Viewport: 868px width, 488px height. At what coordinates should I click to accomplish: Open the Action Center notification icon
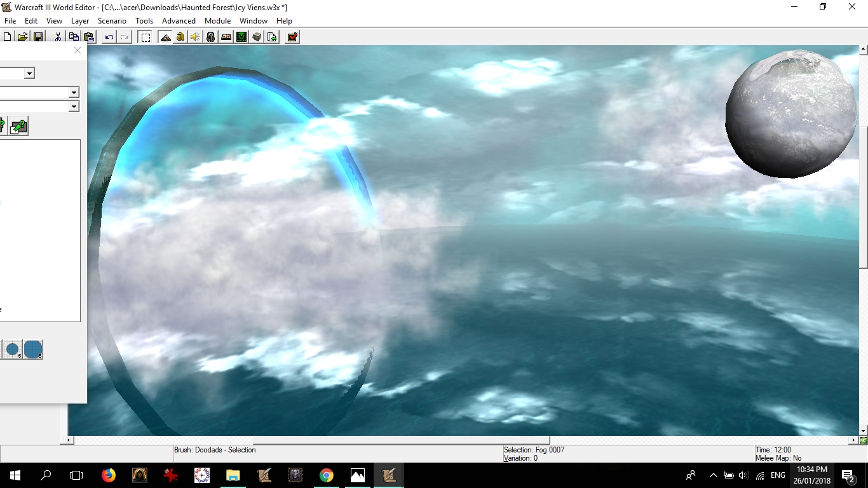(847, 475)
